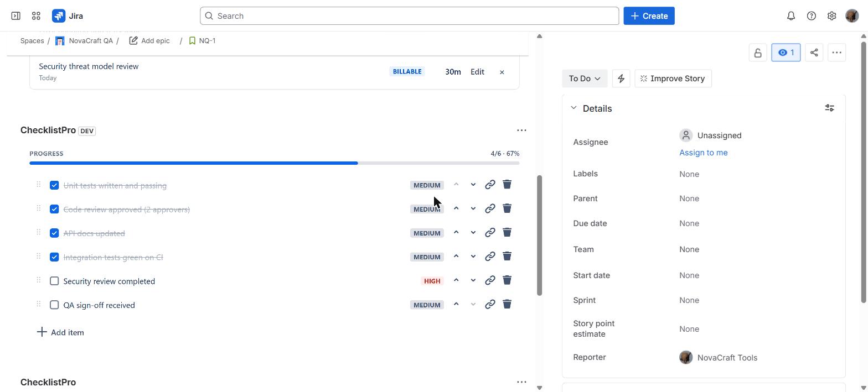The width and height of the screenshot is (868, 392).
Task: Move Code review approved item down
Action: click(x=473, y=208)
